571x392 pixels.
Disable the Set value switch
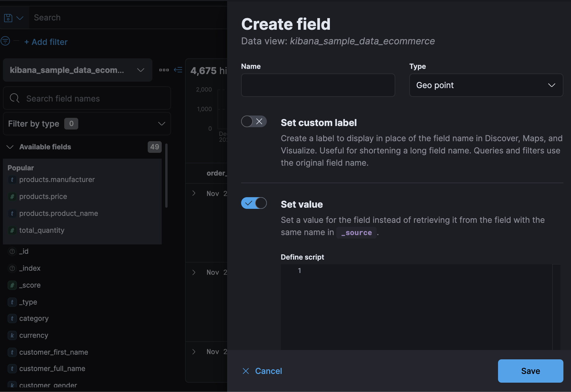click(254, 203)
